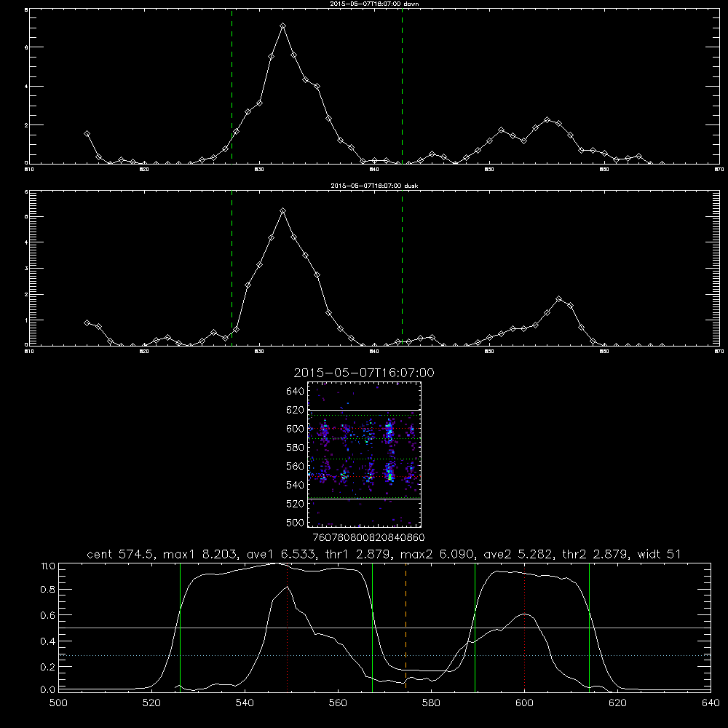728x728 pixels.
Task: Click the '520' x-axis label of bottom plot
Action: point(151,703)
